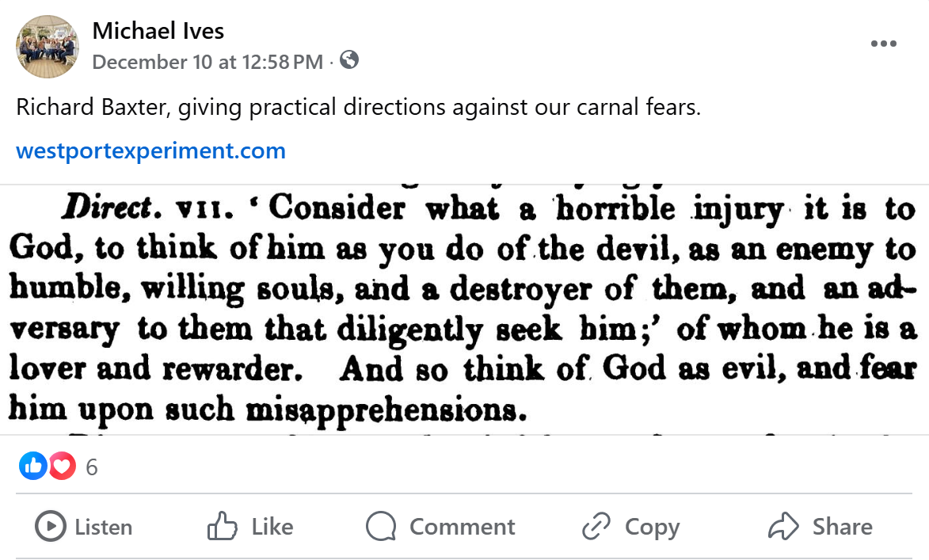This screenshot has width=929, height=560.
Task: Click the Comment speech bubble icon
Action: (x=381, y=527)
